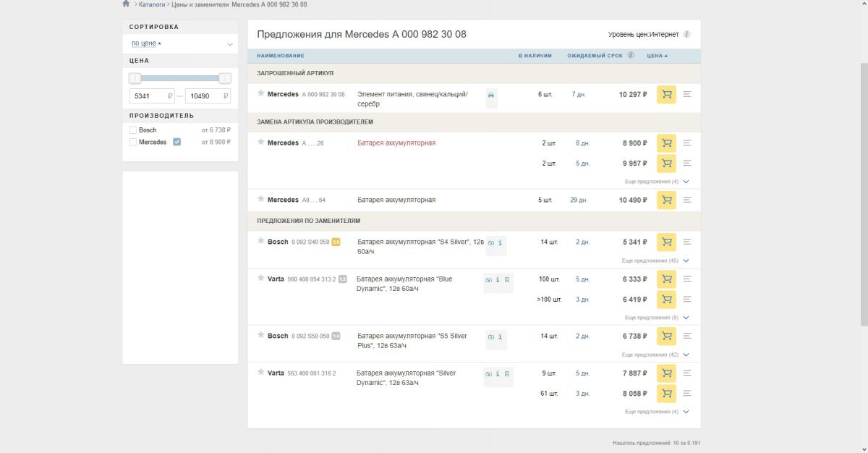Add Bosch S4 Silver 5 341 ₽ to cart
This screenshot has width=868, height=453.
666,242
